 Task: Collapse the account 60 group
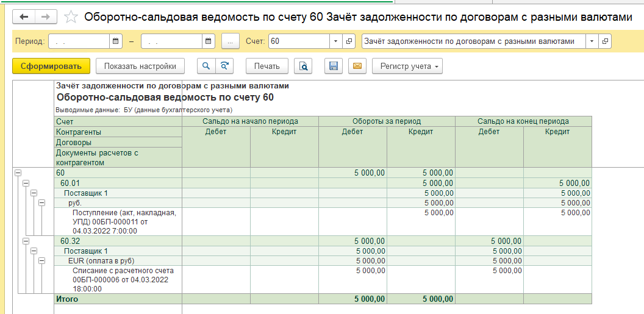18,173
